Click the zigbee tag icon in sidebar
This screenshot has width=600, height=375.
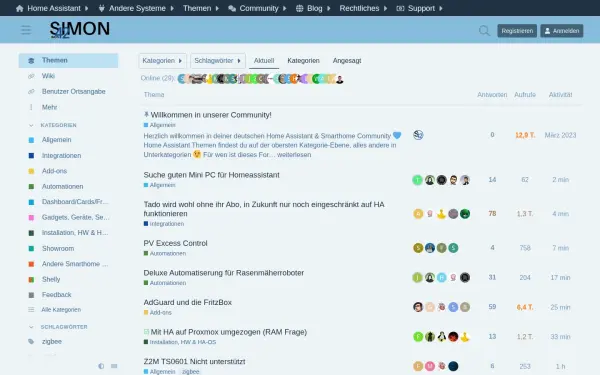coord(31,341)
